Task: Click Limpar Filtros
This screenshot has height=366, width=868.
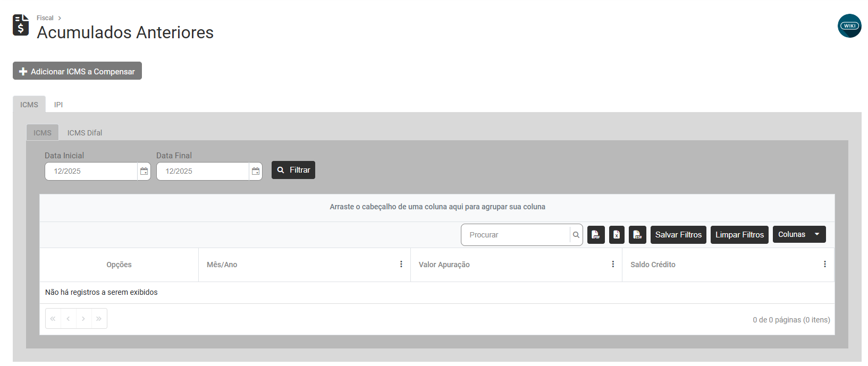Action: click(x=739, y=235)
